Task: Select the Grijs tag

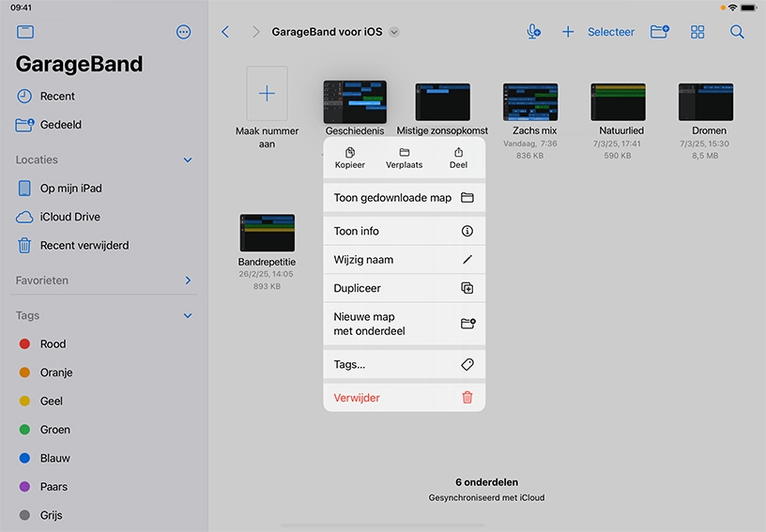Action: click(x=103, y=515)
